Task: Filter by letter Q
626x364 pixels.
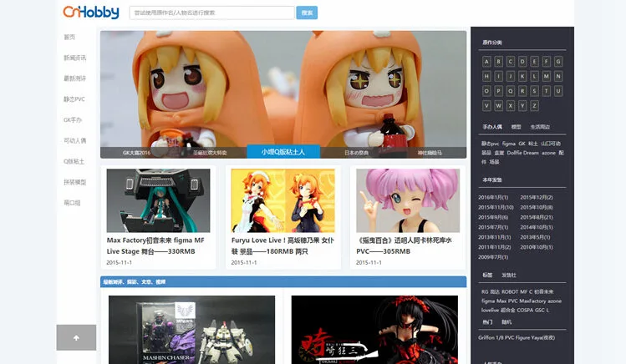Action: (510, 91)
